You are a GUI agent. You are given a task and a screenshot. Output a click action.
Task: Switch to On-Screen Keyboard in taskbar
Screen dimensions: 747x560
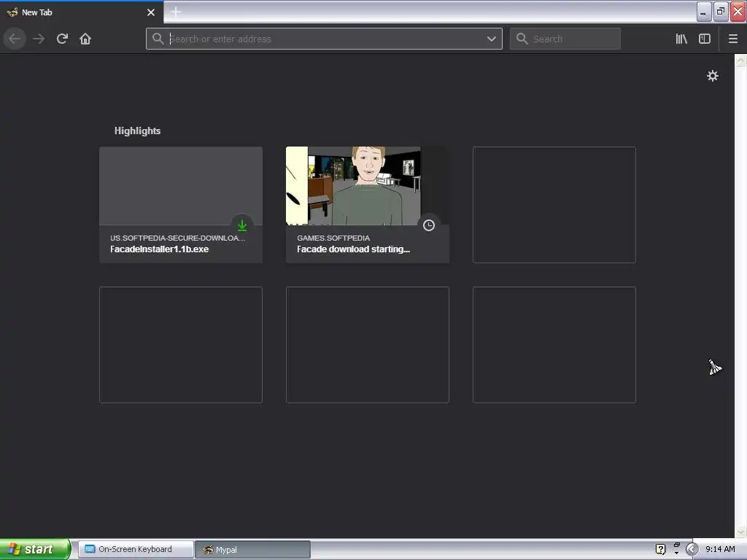point(135,549)
